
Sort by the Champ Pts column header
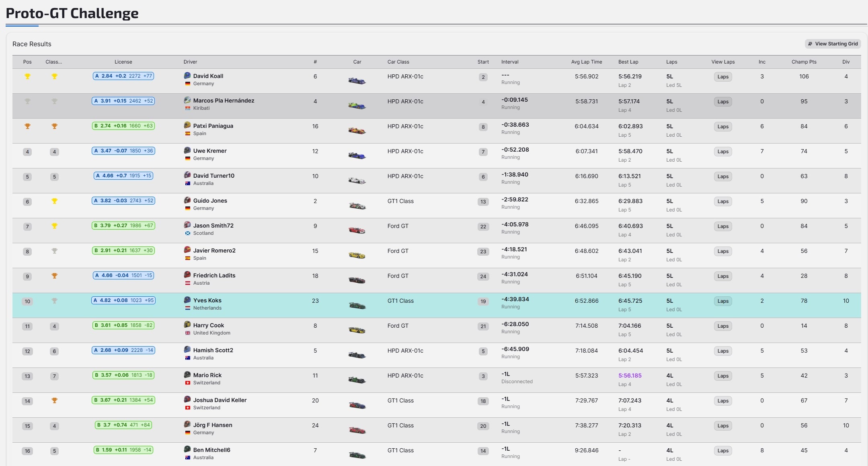click(x=803, y=62)
